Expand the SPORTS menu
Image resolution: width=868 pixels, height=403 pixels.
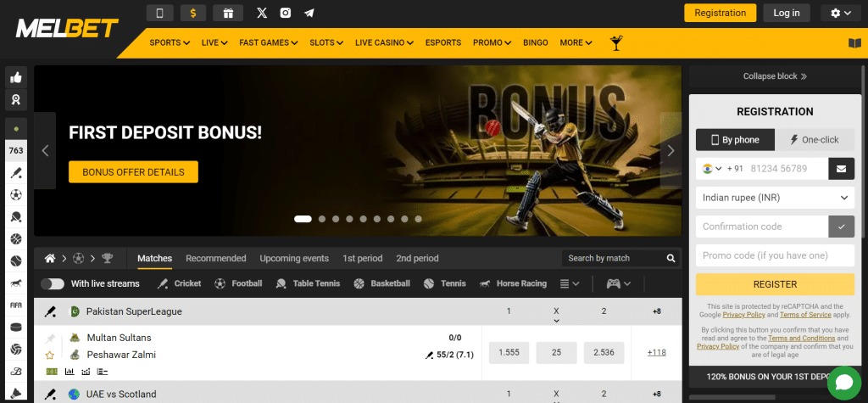coord(170,42)
